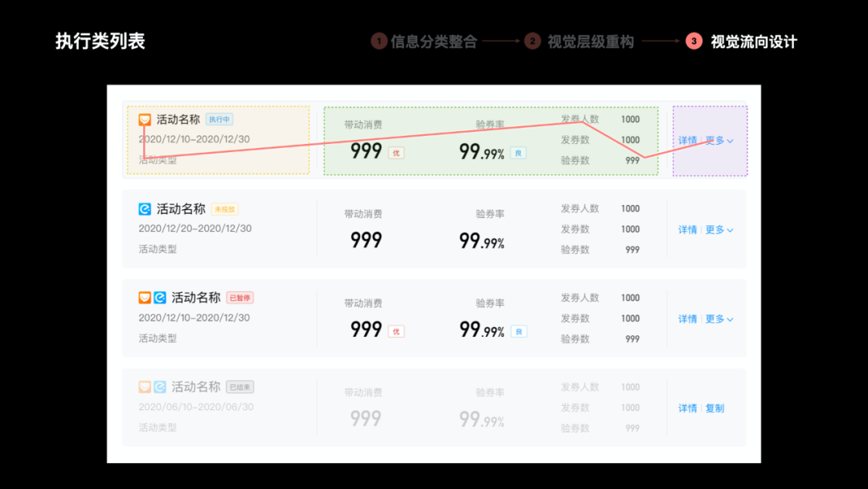Expand 更多 menu in the 已暂停 row
Viewport: 868px width, 489px height.
(719, 319)
